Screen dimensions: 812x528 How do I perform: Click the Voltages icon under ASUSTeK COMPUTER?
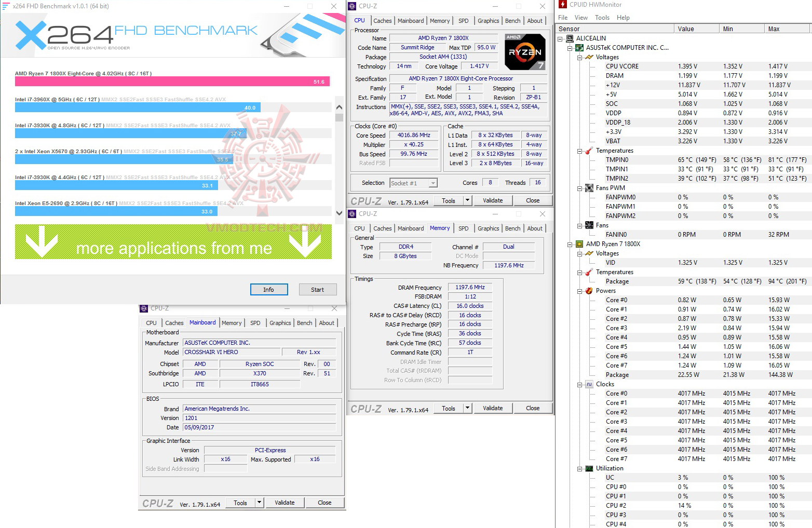[589, 57]
